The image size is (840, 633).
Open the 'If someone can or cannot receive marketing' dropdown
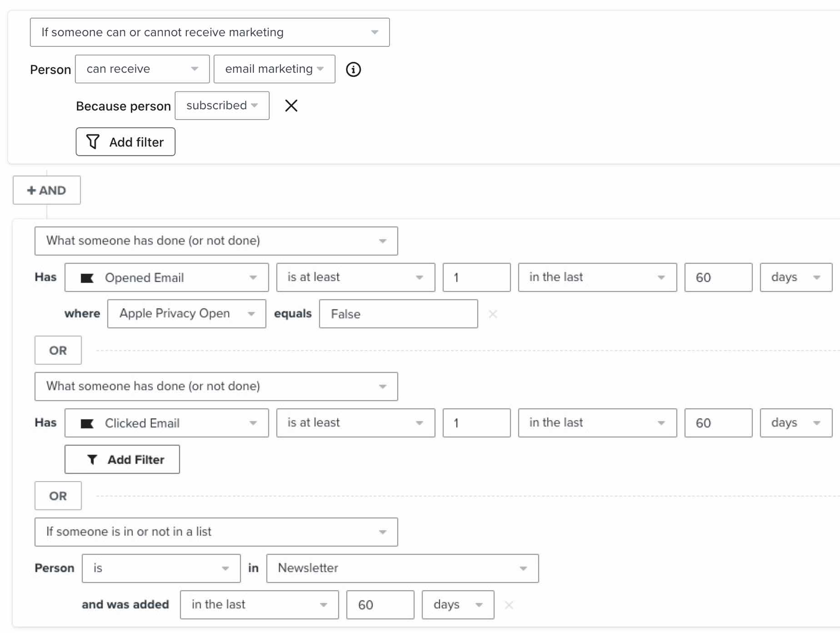tap(210, 32)
